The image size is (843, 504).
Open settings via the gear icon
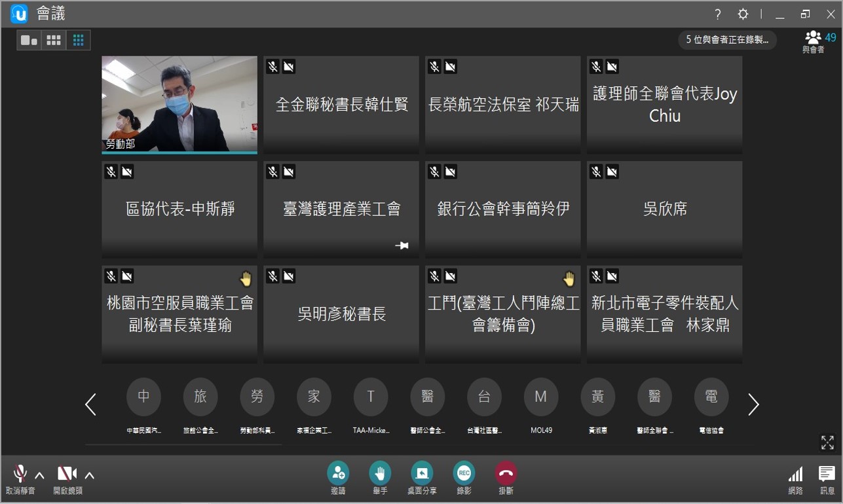click(x=743, y=14)
